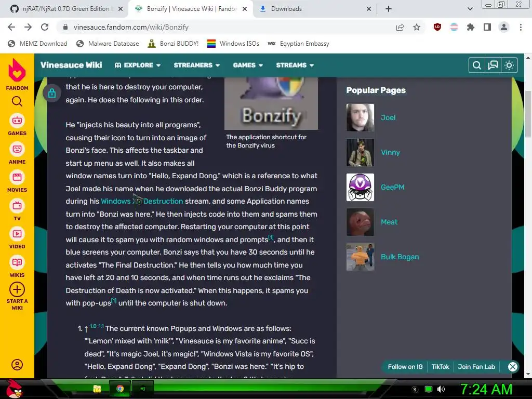Viewport: 532px width, 399px height.
Task: Click Start a Wiki plus icon
Action: 17,290
